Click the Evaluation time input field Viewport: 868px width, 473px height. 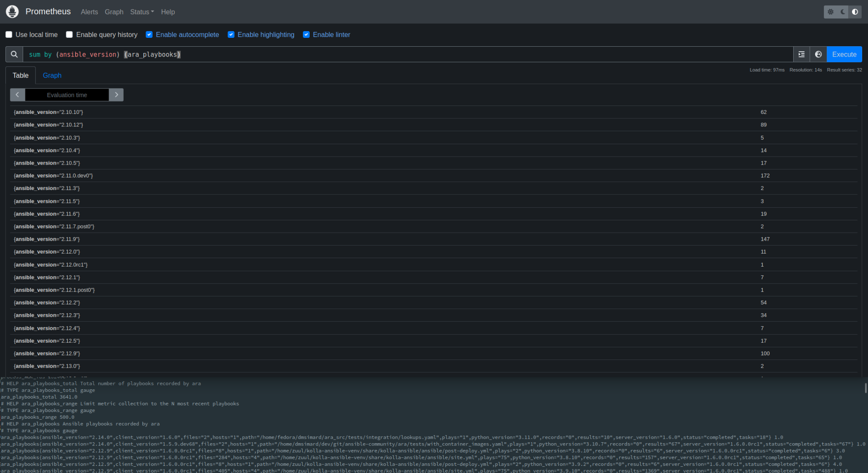coord(67,95)
